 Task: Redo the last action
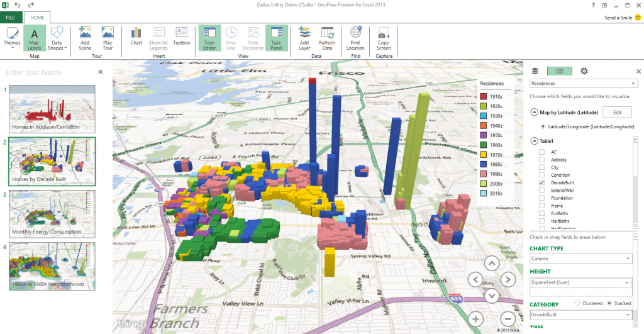pos(31,5)
